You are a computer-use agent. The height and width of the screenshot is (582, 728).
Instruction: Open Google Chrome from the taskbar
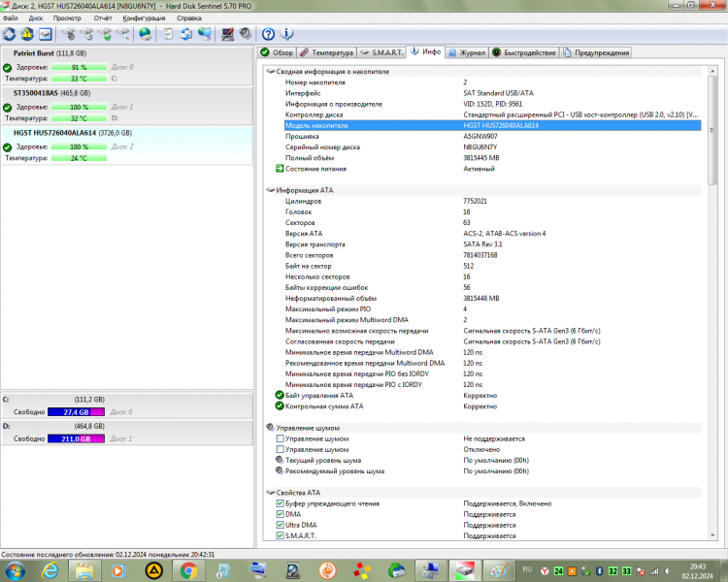click(x=188, y=571)
